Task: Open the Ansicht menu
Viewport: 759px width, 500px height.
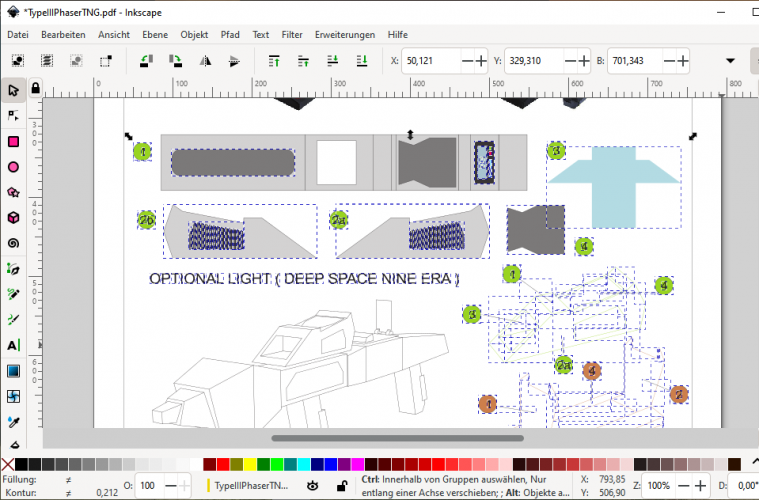Action: click(x=114, y=35)
